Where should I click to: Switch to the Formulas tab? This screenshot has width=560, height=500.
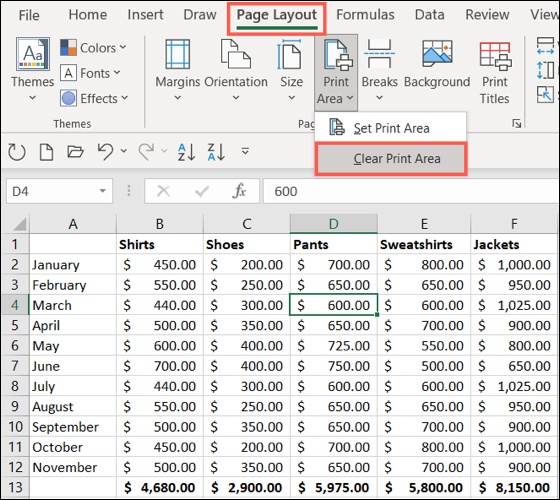(365, 15)
